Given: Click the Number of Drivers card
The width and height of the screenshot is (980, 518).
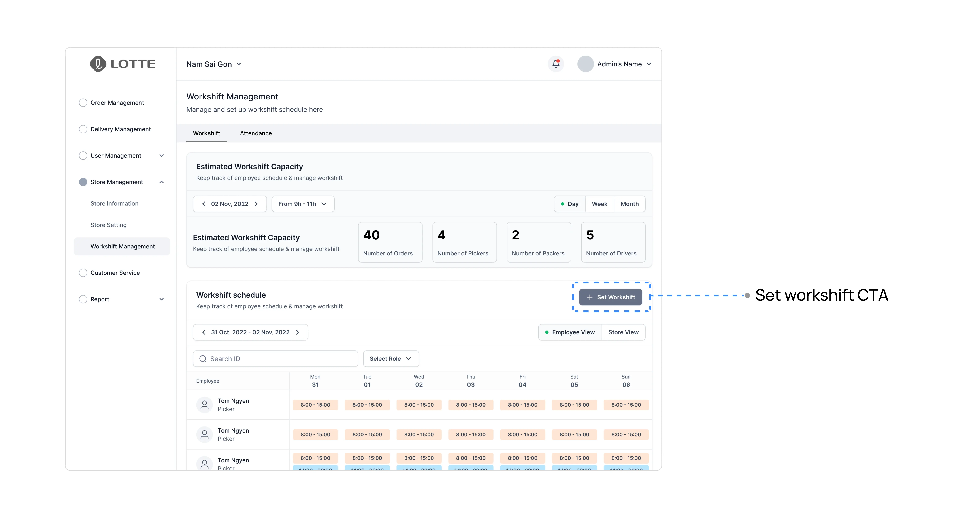Looking at the screenshot, I should pyautogui.click(x=613, y=242).
